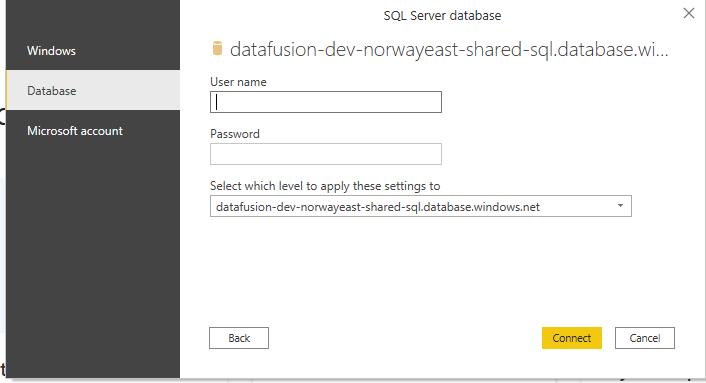
Task: Go Back to previous step
Action: point(239,338)
